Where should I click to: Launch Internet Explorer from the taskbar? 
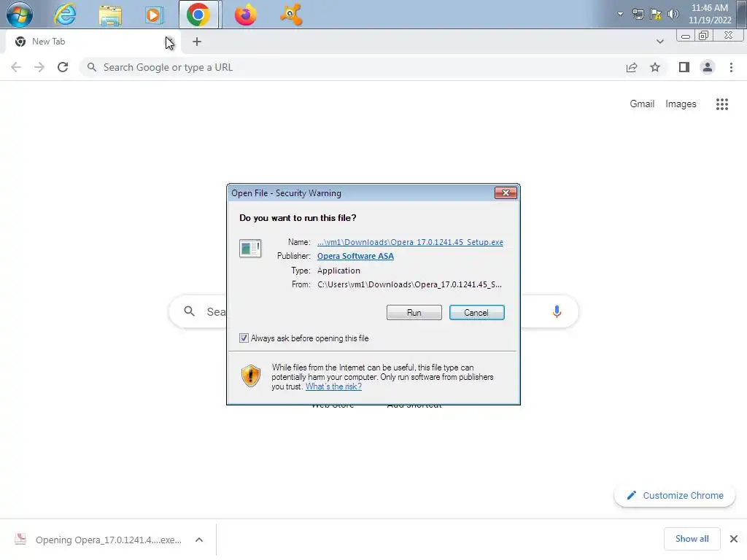coord(65,15)
